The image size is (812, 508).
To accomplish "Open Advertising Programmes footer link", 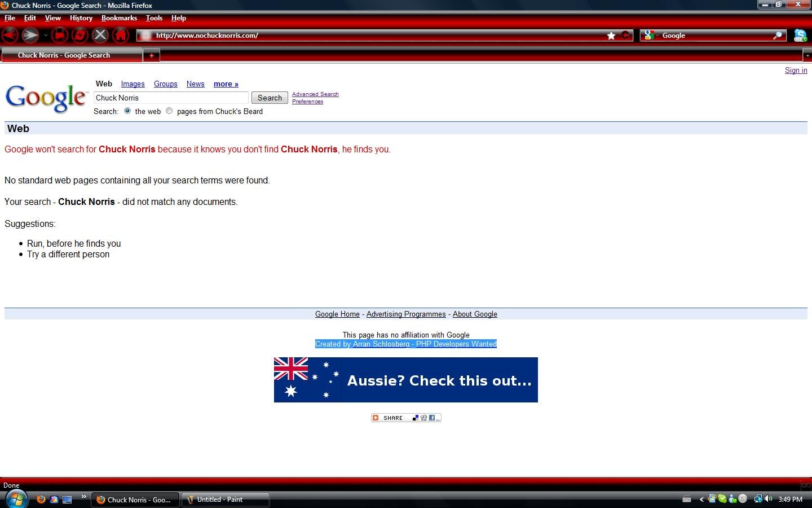I will tap(406, 314).
